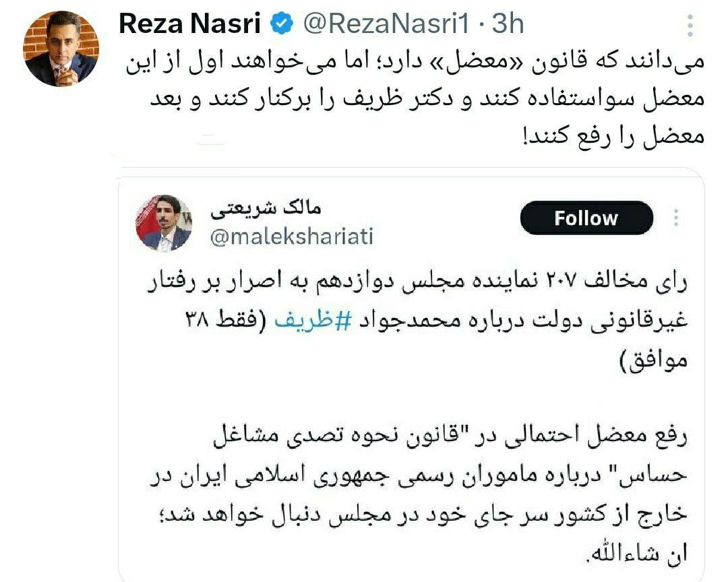728x582 pixels.
Task: Click the Reza Nasri display name
Action: coord(190,24)
